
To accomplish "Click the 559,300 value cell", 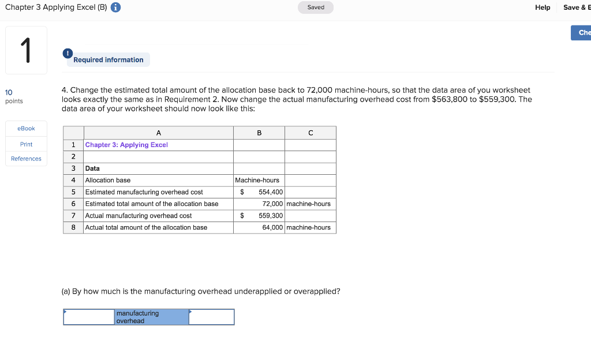I will pos(259,216).
